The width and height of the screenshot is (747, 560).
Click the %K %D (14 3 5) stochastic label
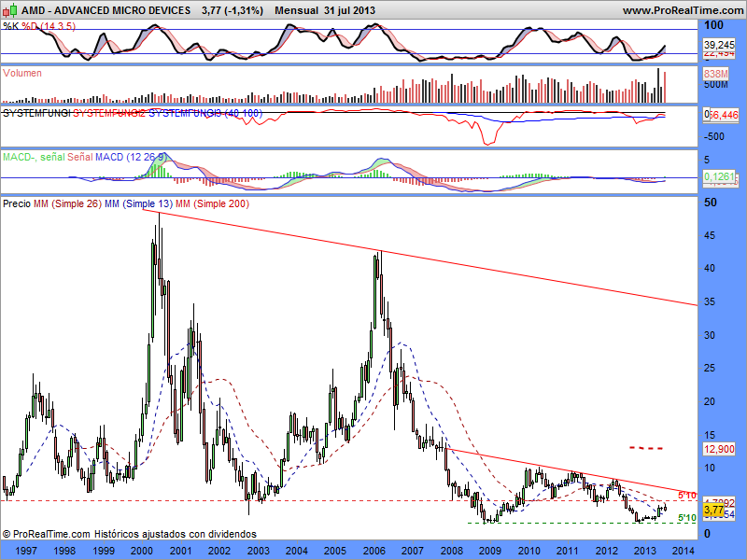click(x=39, y=26)
